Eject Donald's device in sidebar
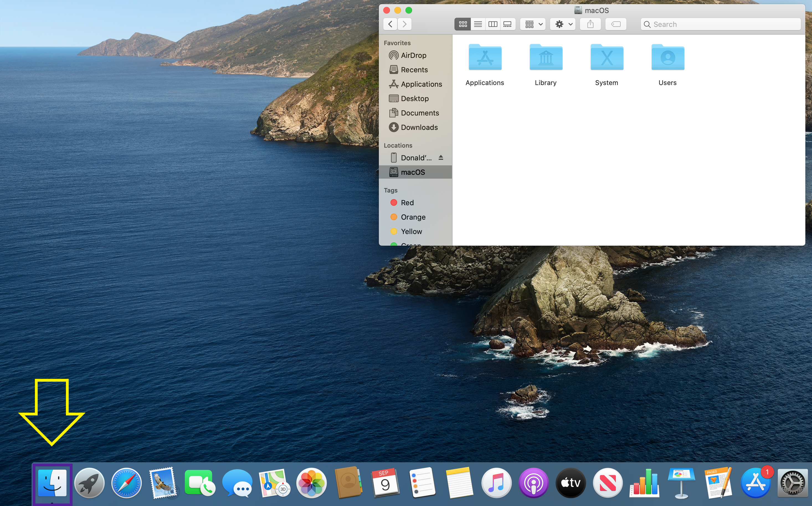The height and width of the screenshot is (506, 812). pos(441,157)
